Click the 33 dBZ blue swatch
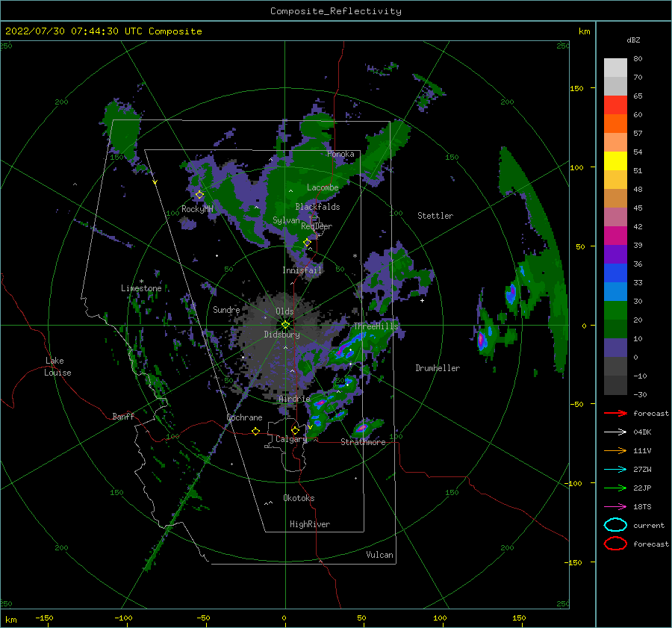The height and width of the screenshot is (628, 672). [x=615, y=273]
